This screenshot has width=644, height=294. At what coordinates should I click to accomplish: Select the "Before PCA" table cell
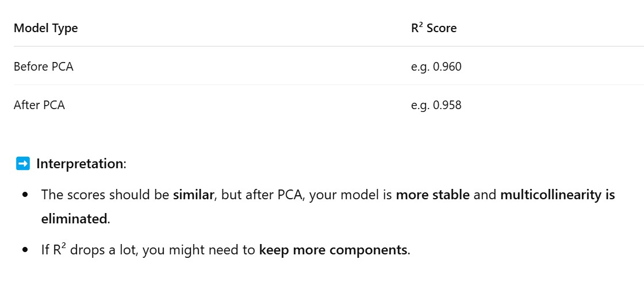tap(44, 67)
